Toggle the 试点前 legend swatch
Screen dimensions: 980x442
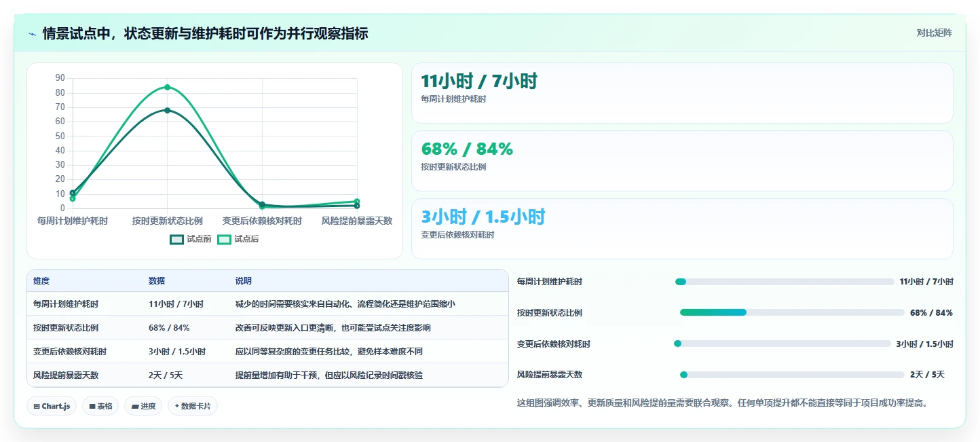177,239
